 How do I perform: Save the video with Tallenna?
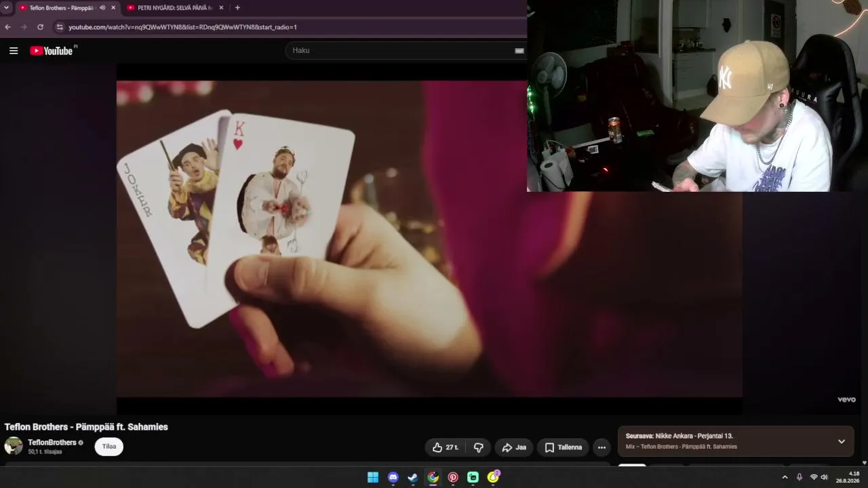[x=564, y=447]
